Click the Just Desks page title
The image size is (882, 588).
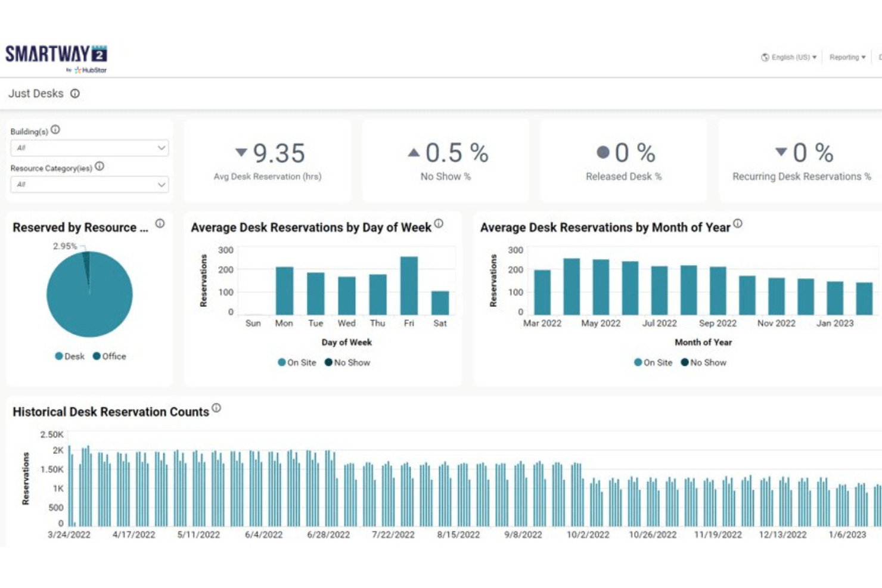[36, 94]
